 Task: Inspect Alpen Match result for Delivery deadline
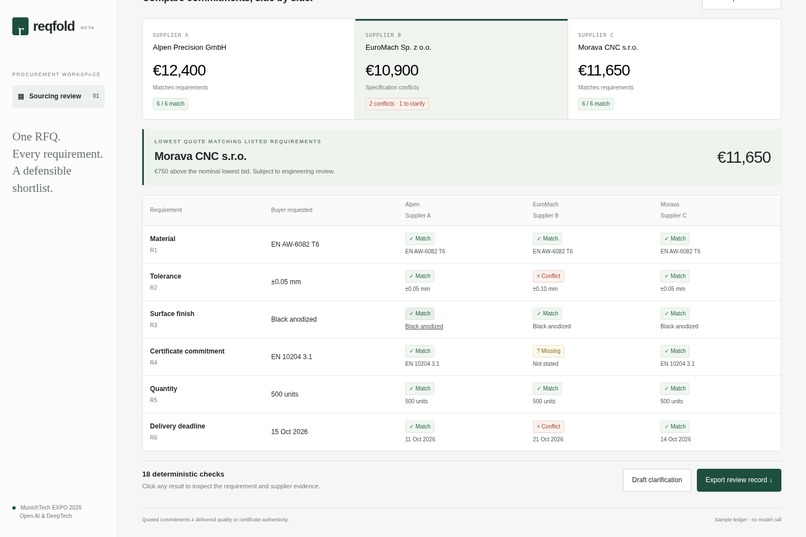[x=419, y=427]
